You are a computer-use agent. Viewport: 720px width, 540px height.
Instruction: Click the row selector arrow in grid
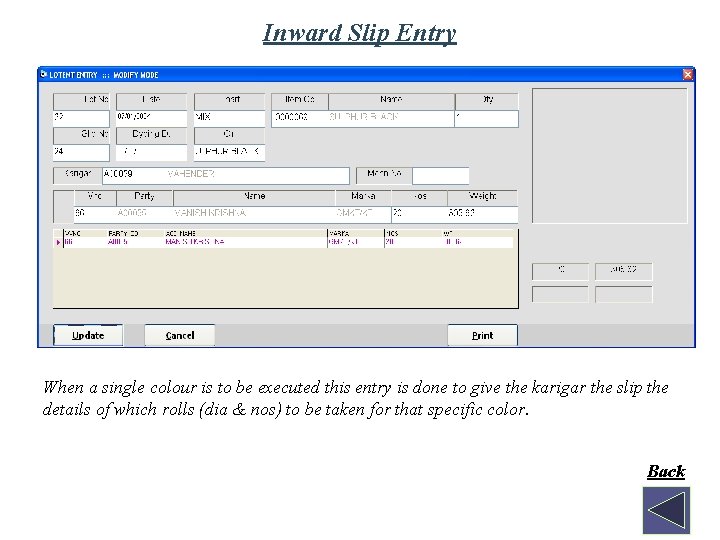(58, 242)
